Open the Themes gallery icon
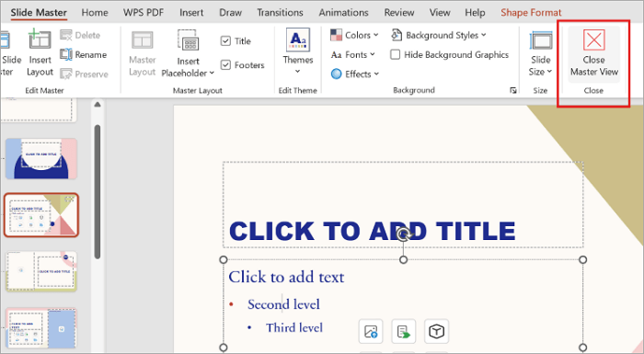The width and height of the screenshot is (644, 354). pyautogui.click(x=298, y=40)
